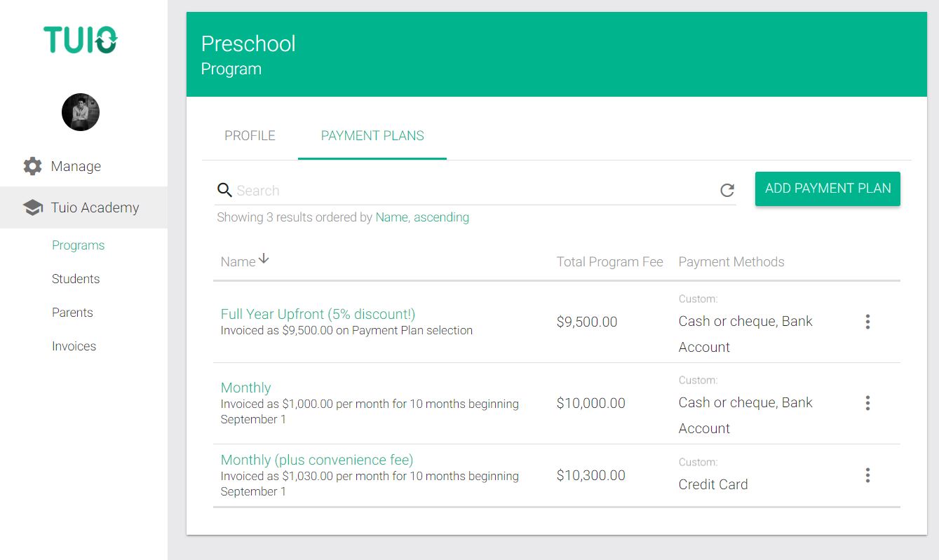
Task: Click the search magnifier icon
Action: coord(224,190)
